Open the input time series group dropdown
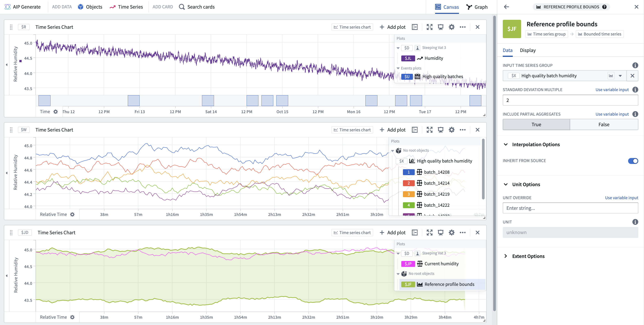This screenshot has width=644, height=325. pyautogui.click(x=620, y=76)
